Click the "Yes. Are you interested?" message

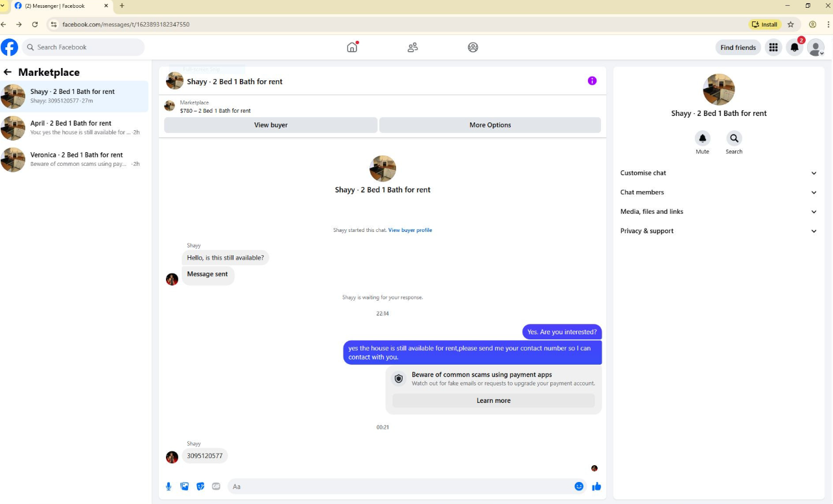[562, 332]
